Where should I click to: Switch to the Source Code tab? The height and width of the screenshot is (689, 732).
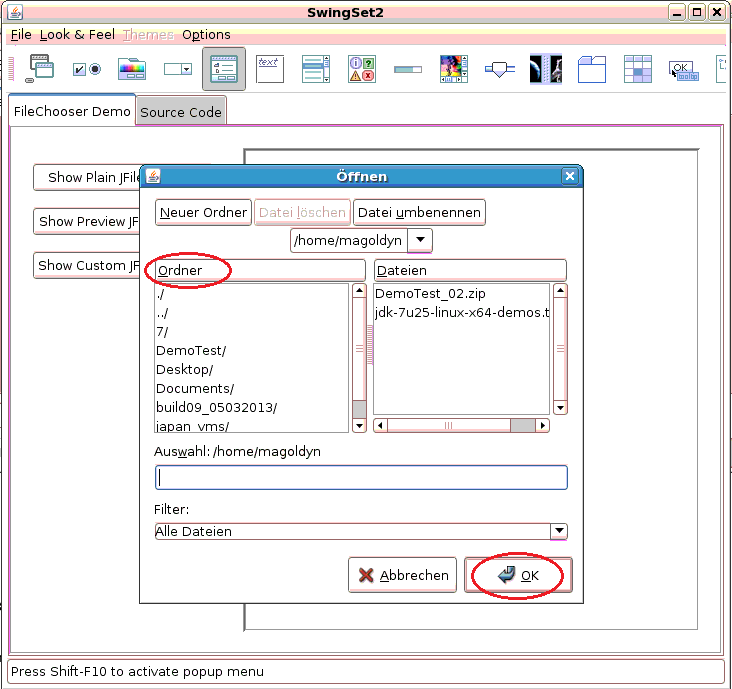tap(181, 112)
